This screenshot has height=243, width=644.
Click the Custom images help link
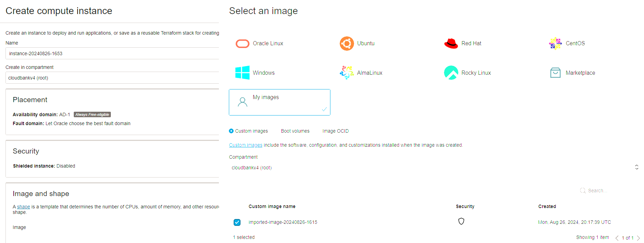[246, 145]
